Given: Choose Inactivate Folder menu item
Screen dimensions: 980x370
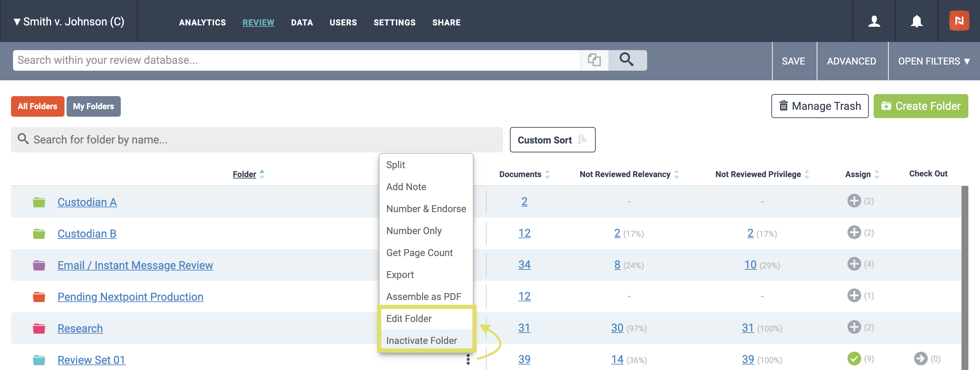Looking at the screenshot, I should pyautogui.click(x=426, y=340).
